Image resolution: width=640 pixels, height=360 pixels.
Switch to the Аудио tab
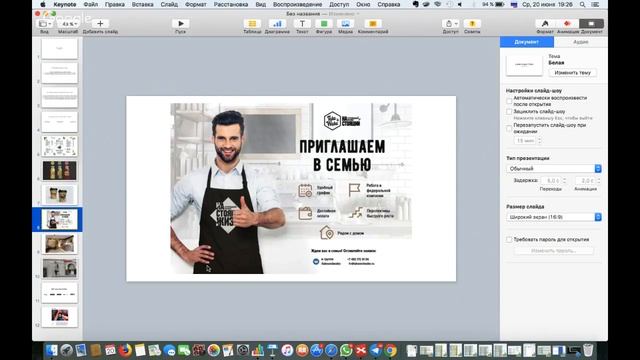580,42
